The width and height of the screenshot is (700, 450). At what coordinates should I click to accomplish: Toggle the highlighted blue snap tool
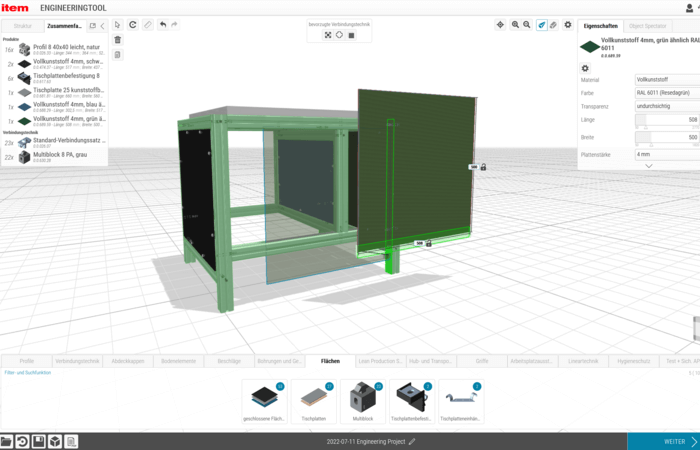542,24
